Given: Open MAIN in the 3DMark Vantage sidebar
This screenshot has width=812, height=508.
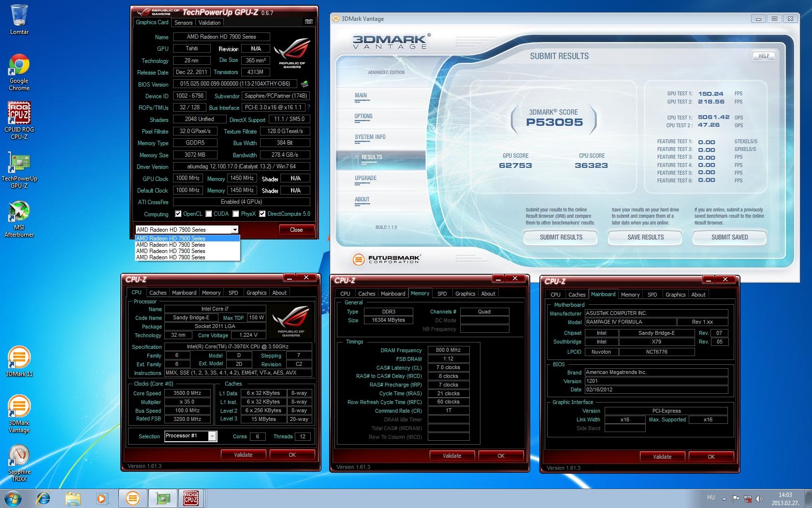Looking at the screenshot, I should coord(361,96).
